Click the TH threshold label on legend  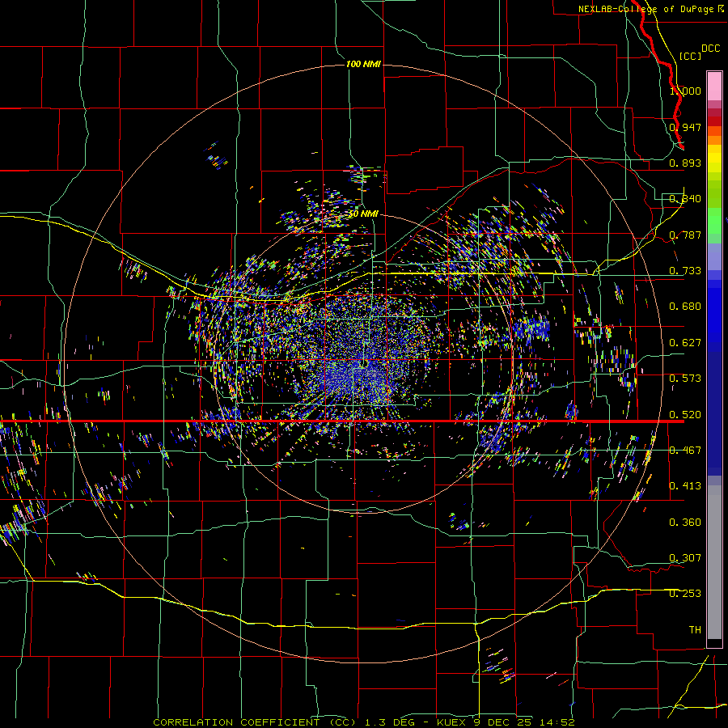pos(695,630)
